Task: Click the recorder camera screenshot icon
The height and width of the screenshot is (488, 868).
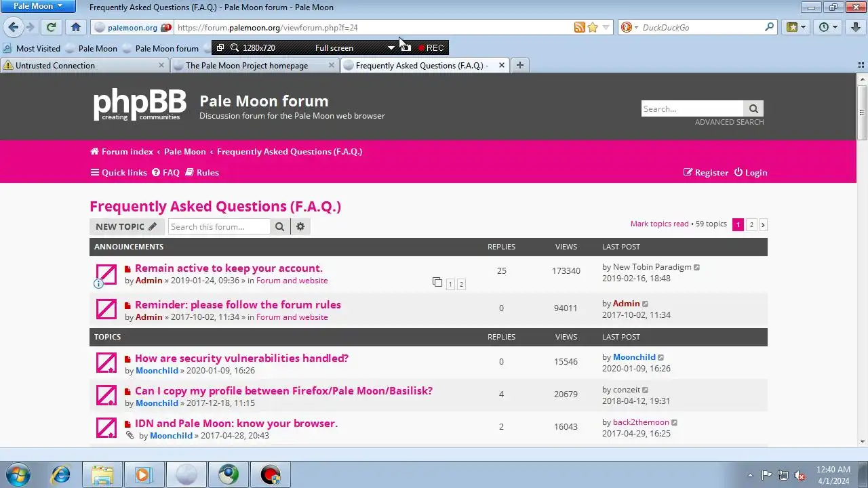Action: (406, 47)
